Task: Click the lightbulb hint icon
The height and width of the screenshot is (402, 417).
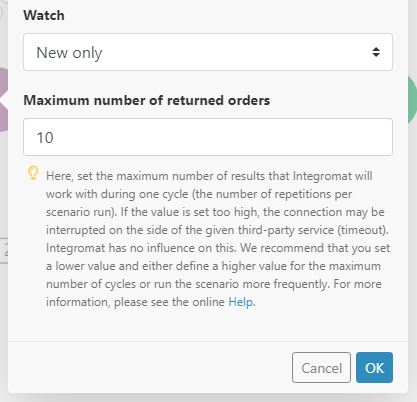Action: [x=33, y=173]
